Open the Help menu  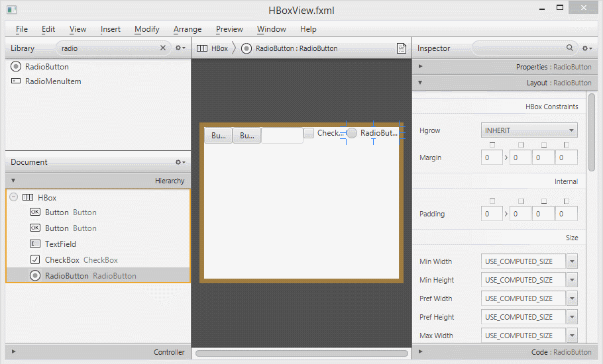pos(308,29)
